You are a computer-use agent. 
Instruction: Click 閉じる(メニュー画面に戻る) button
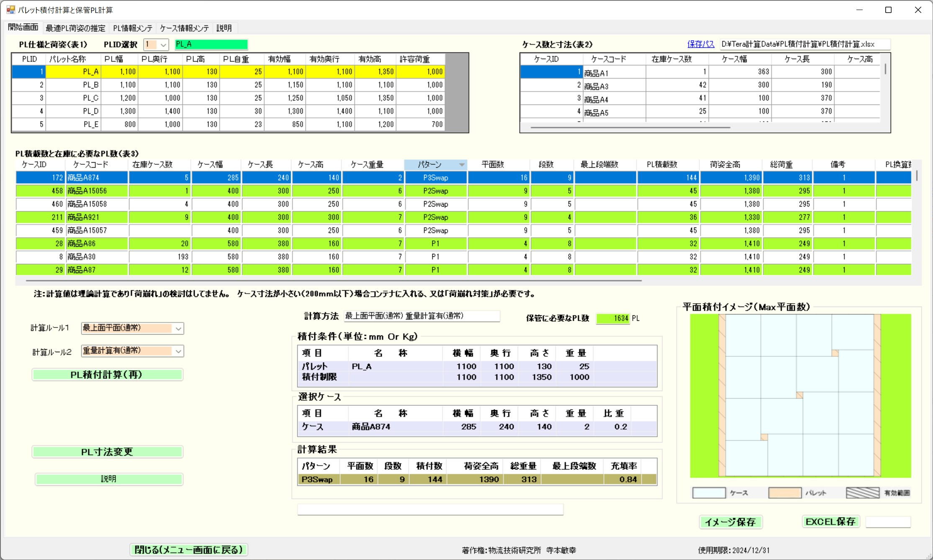pyautogui.click(x=189, y=550)
